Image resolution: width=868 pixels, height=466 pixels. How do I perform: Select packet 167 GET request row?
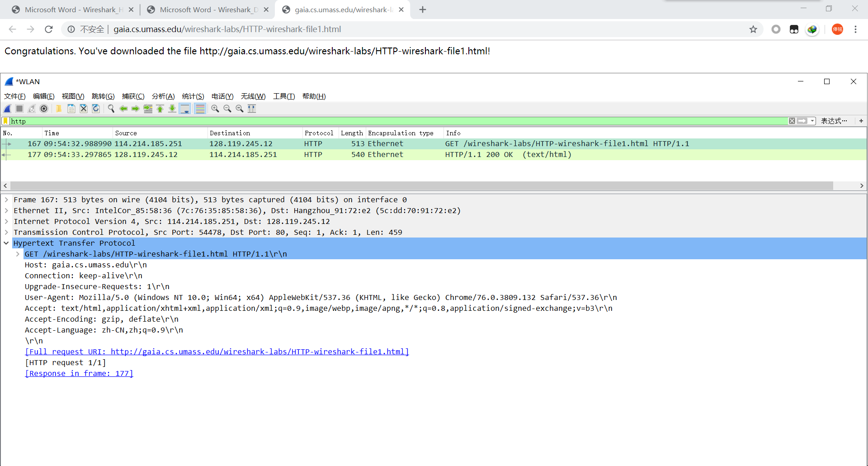434,144
